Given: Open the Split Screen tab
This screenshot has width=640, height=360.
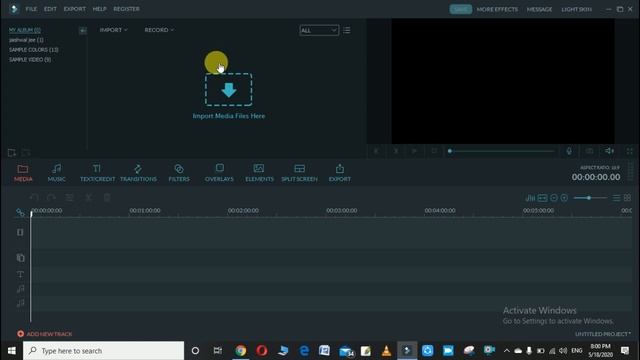Looking at the screenshot, I should tap(299, 173).
